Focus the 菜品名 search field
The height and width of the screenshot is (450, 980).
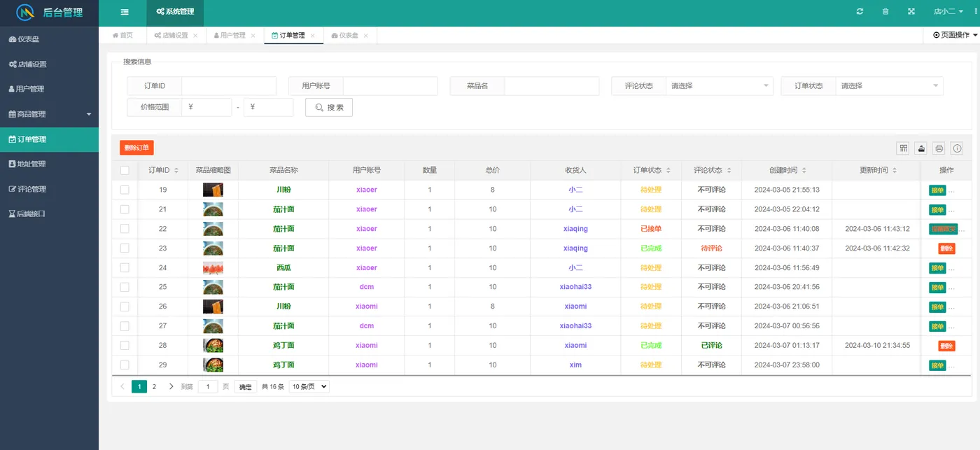coord(552,86)
